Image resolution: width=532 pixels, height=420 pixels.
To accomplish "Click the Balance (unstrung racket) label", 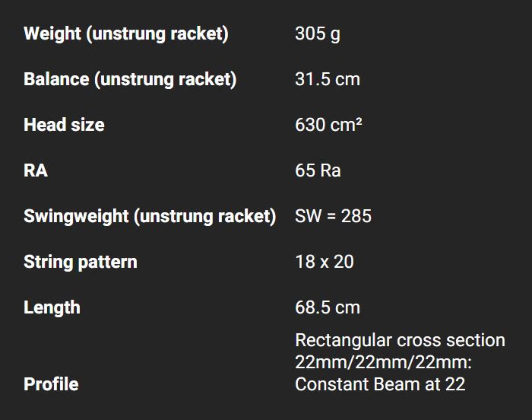I will [x=130, y=79].
